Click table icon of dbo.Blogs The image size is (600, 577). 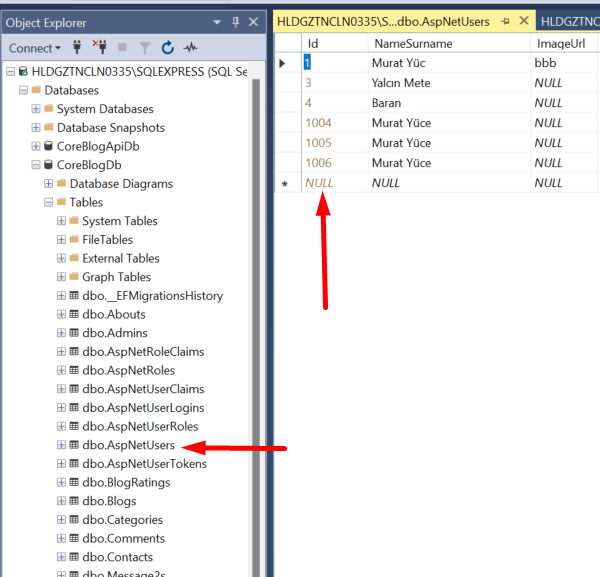coord(74,500)
